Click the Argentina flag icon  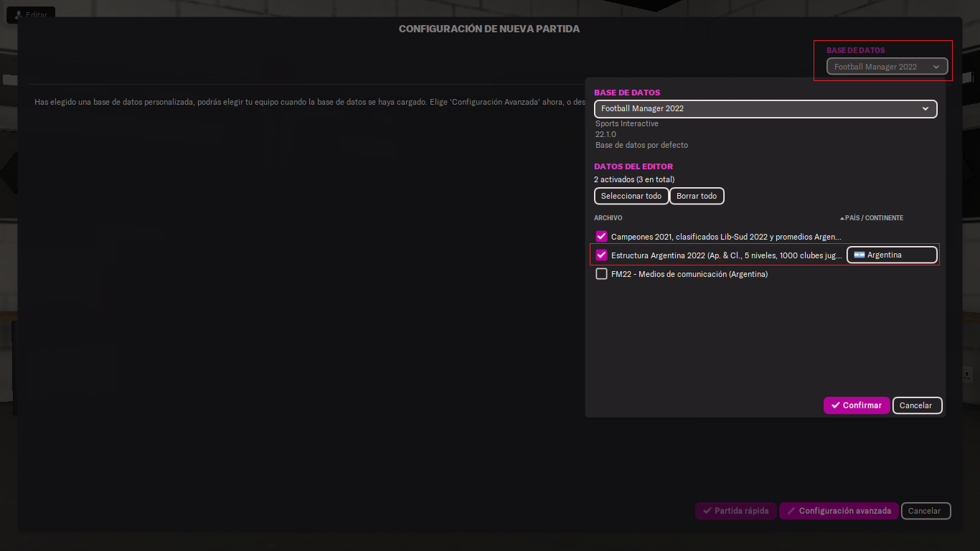coord(859,255)
